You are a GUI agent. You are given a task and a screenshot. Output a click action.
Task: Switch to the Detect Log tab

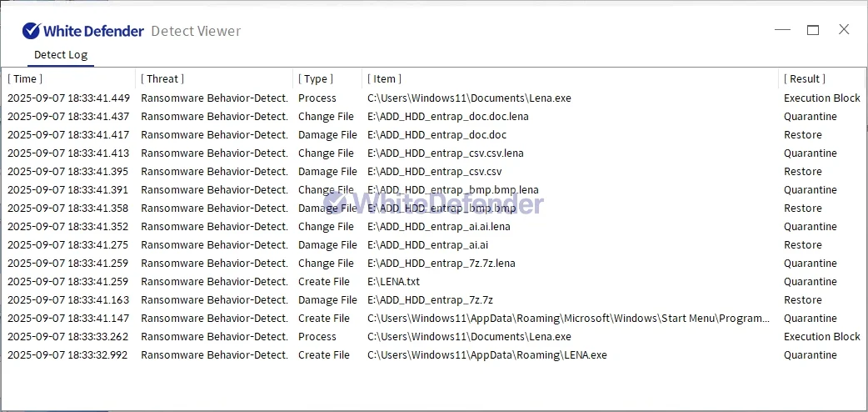pyautogui.click(x=60, y=55)
